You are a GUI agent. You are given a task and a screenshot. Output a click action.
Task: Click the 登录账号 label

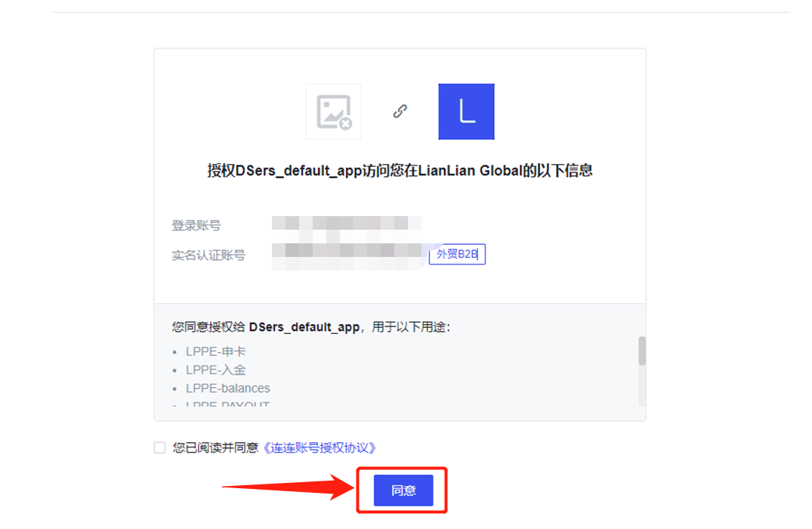(196, 225)
